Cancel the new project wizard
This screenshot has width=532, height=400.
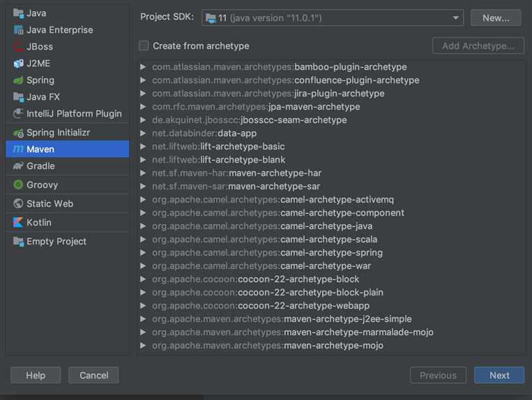pos(93,375)
